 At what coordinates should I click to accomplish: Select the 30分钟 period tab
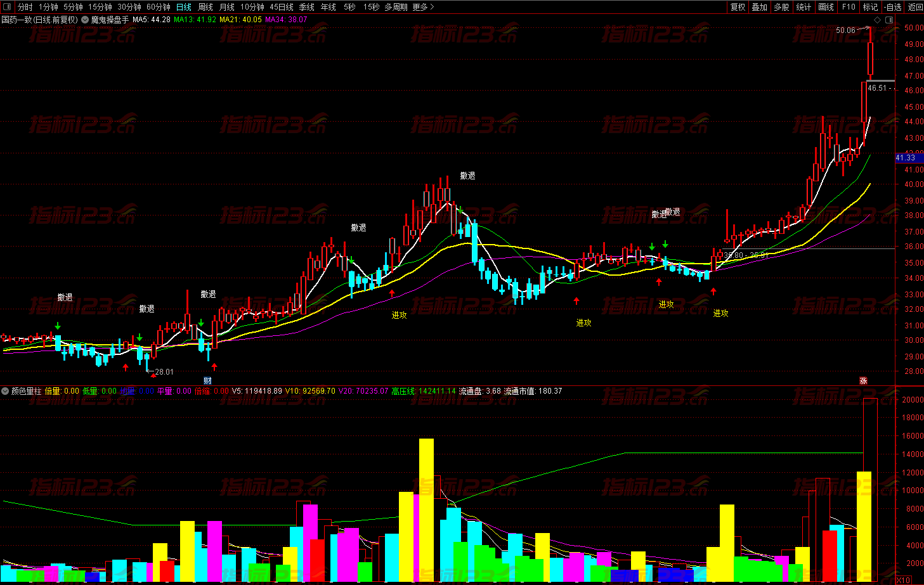click(129, 7)
